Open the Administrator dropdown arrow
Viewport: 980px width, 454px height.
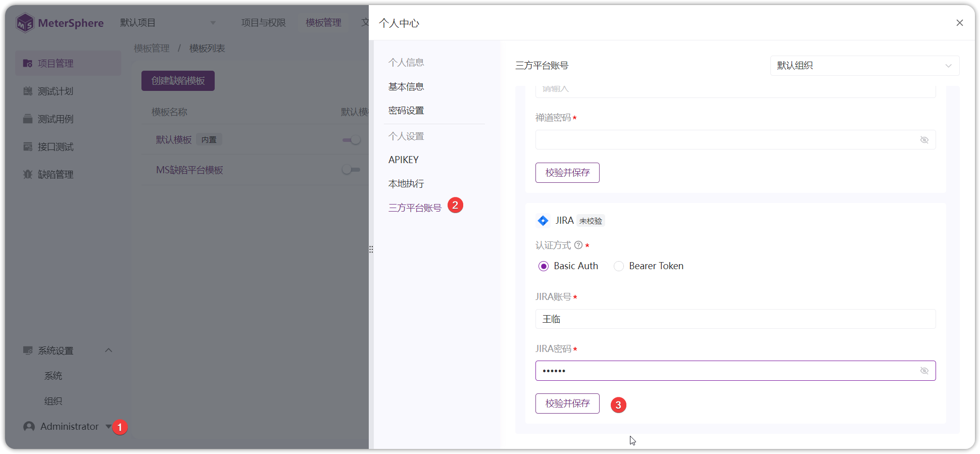(x=109, y=427)
